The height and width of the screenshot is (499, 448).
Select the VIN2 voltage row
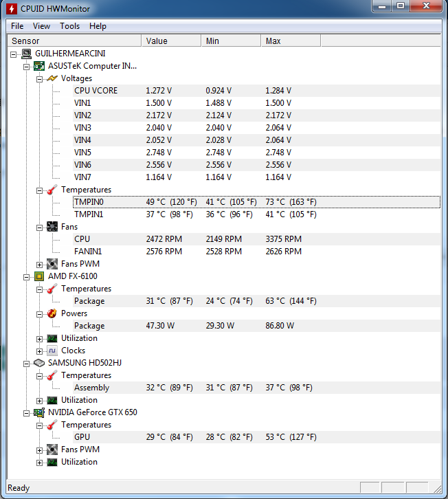coord(256,115)
